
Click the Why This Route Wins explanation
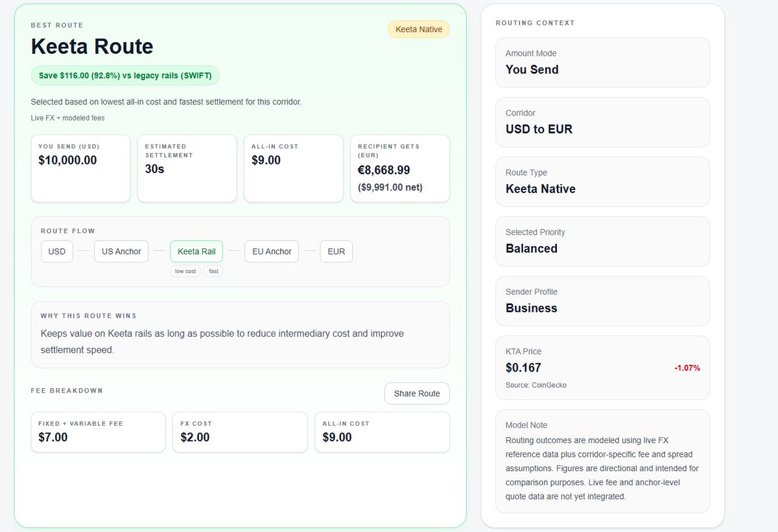pos(222,341)
